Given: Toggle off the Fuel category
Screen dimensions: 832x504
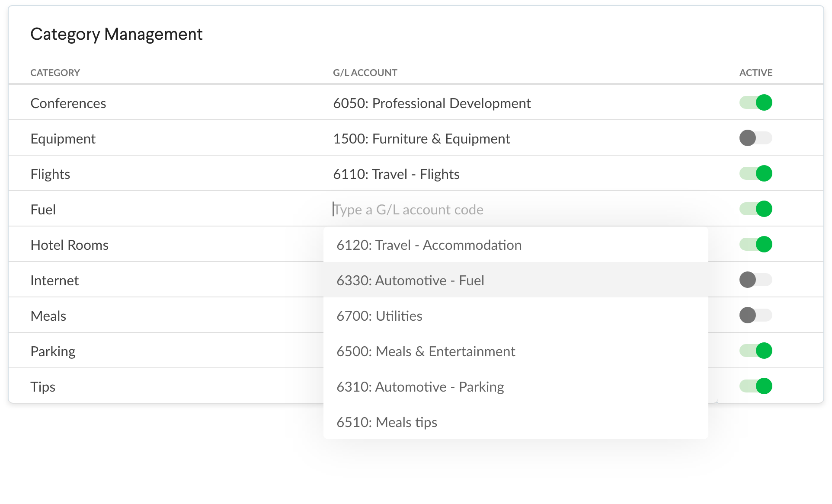Looking at the screenshot, I should pyautogui.click(x=755, y=209).
